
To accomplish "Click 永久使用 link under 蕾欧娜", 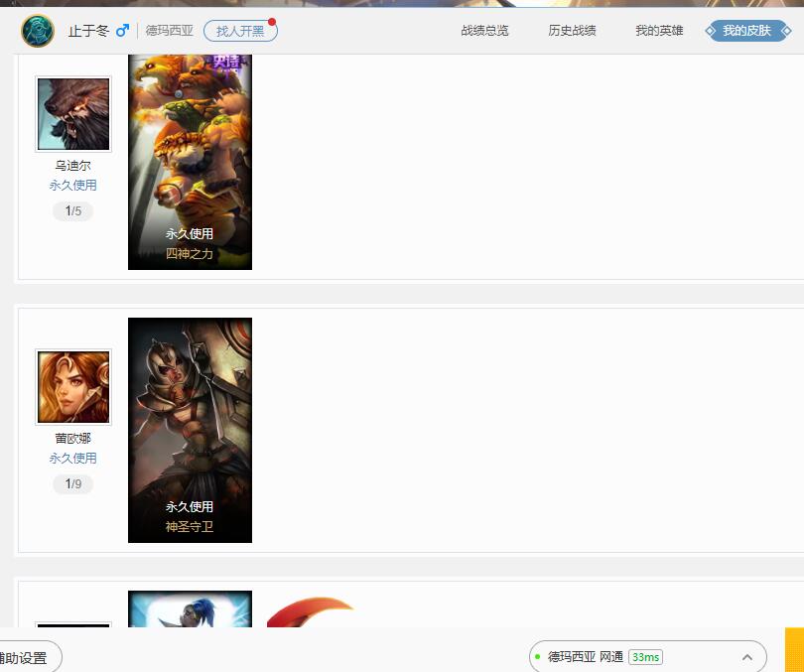I will (x=72, y=459).
